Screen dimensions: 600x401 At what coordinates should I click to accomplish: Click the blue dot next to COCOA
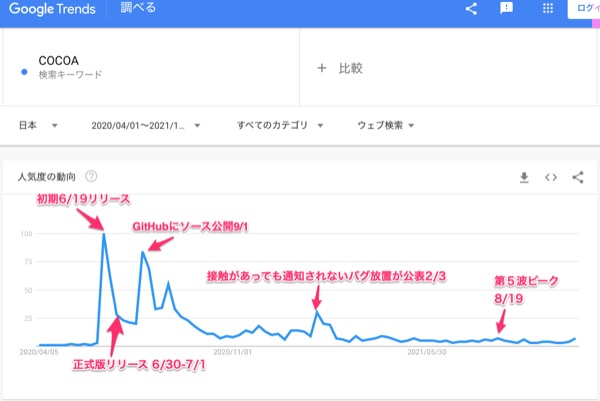pos(24,72)
